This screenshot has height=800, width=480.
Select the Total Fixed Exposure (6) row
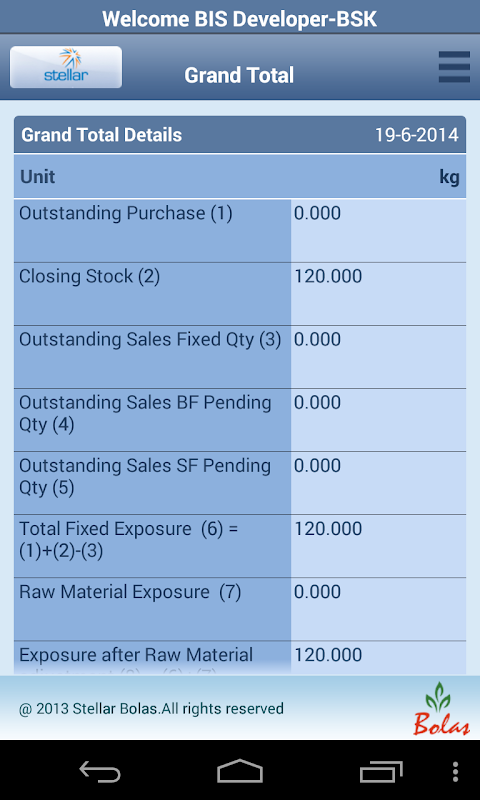point(240,546)
